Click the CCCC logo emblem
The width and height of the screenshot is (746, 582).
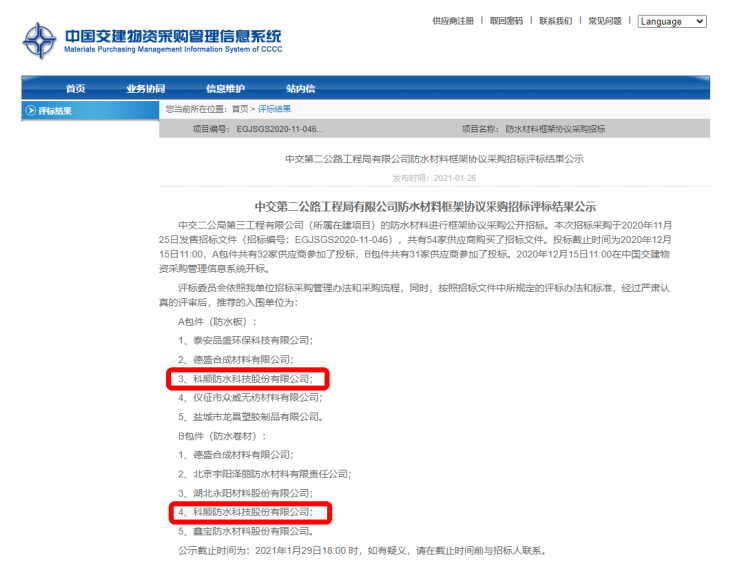tap(39, 41)
